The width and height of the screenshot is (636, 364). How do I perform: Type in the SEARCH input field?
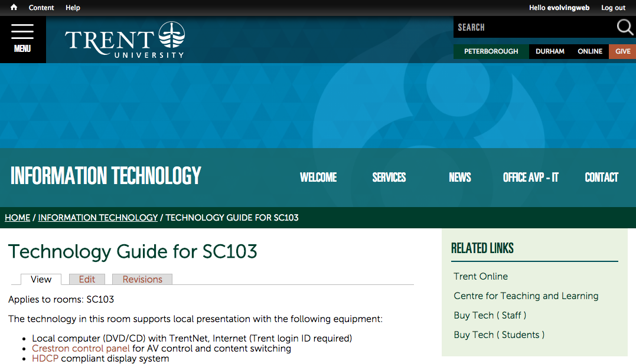tap(531, 27)
